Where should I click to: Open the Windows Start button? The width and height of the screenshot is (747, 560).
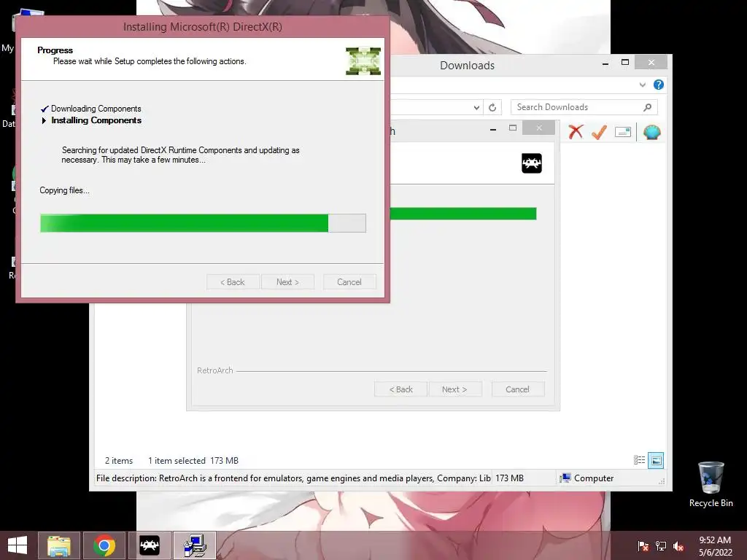[x=18, y=545]
